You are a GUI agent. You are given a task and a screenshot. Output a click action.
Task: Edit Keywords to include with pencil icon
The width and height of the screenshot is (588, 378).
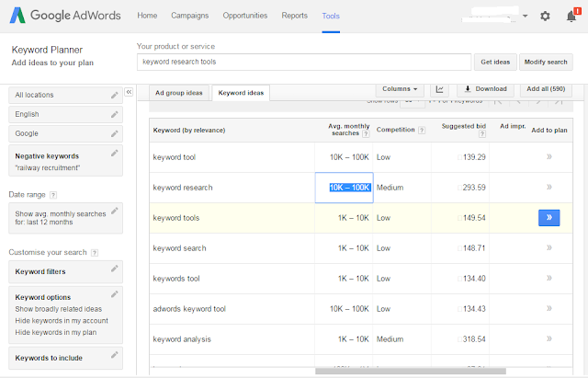click(x=114, y=355)
